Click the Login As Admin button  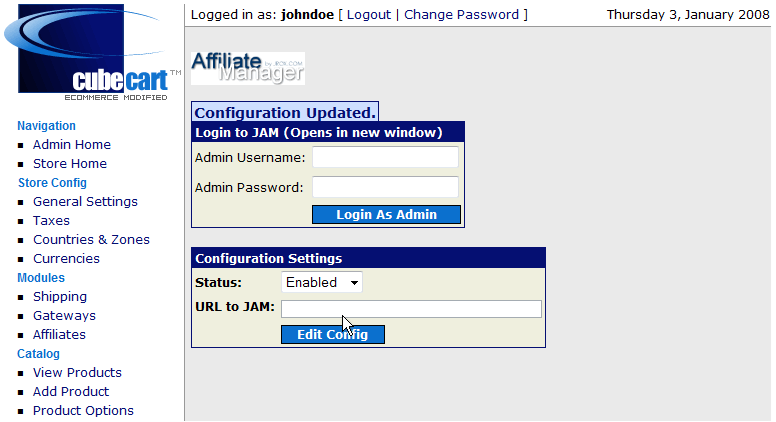386,215
